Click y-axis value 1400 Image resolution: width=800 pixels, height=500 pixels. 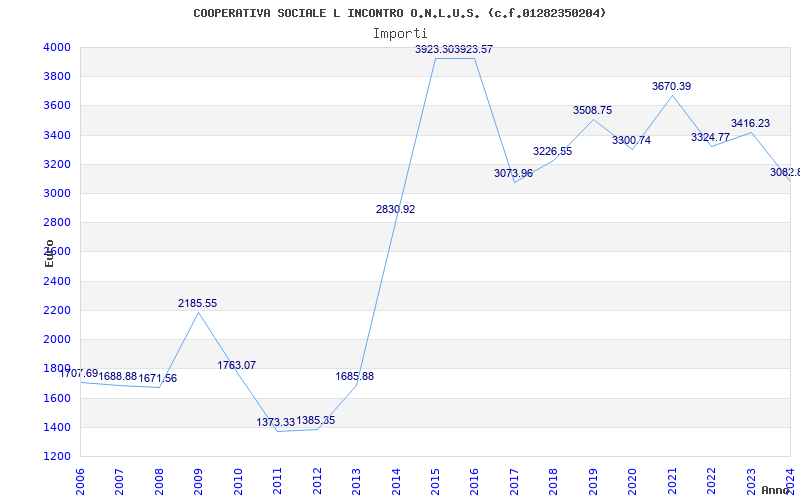coord(58,427)
